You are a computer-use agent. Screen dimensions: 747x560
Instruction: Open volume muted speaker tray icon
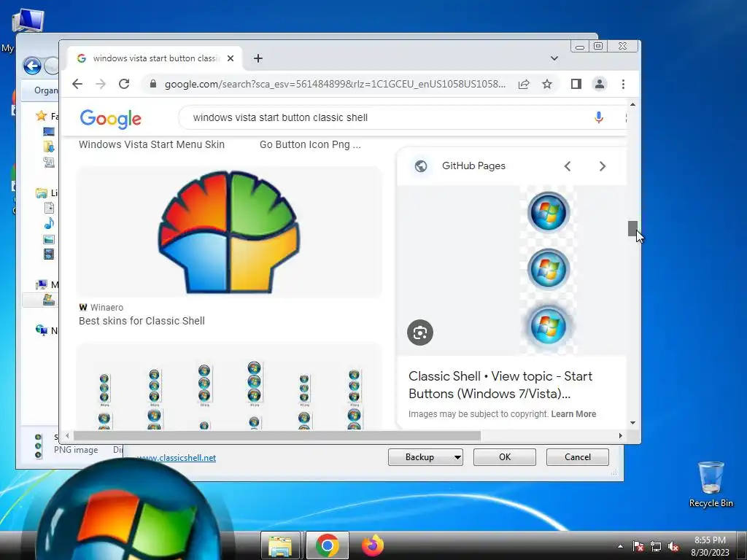tap(673, 546)
